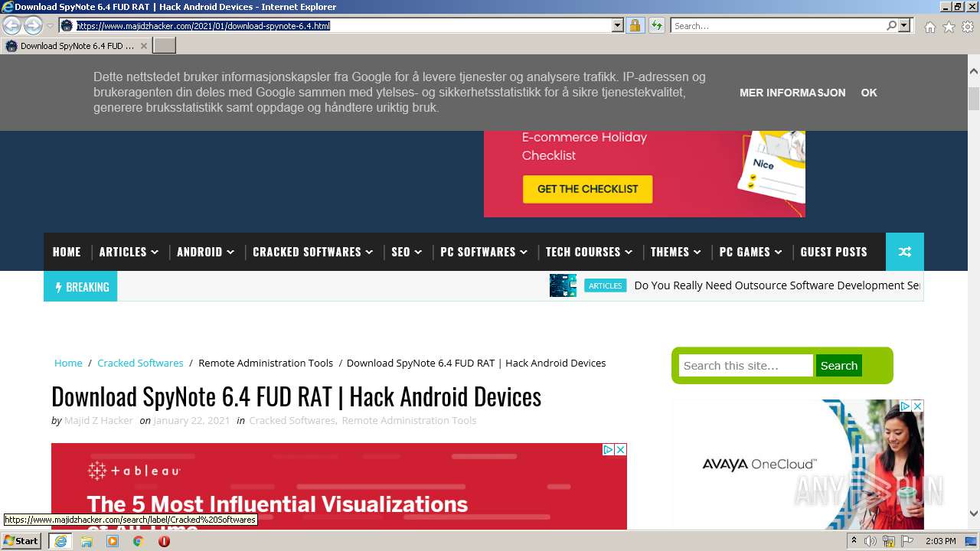The width and height of the screenshot is (980, 551).
Task: Click the shuffle random post icon
Action: click(905, 252)
